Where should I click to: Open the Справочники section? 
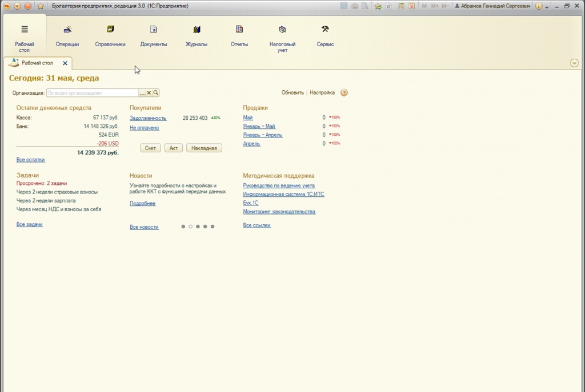[110, 37]
